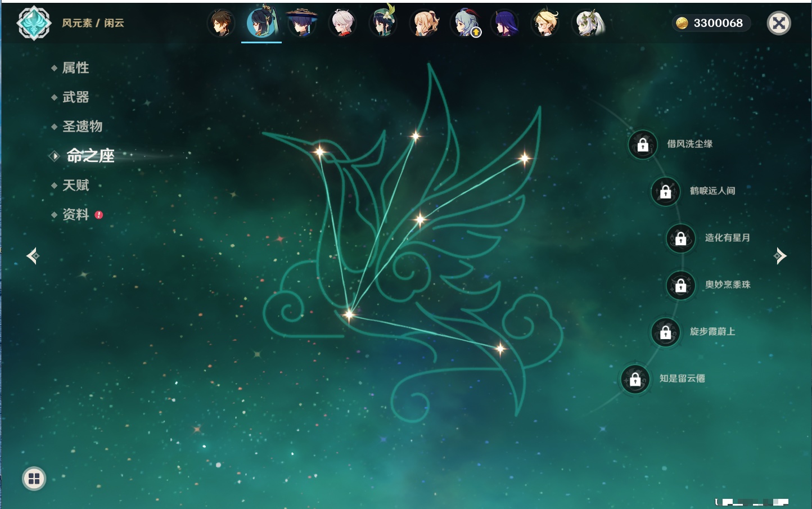Choose the white-haired Kazuha avatar
The height and width of the screenshot is (509, 812).
[x=342, y=23]
